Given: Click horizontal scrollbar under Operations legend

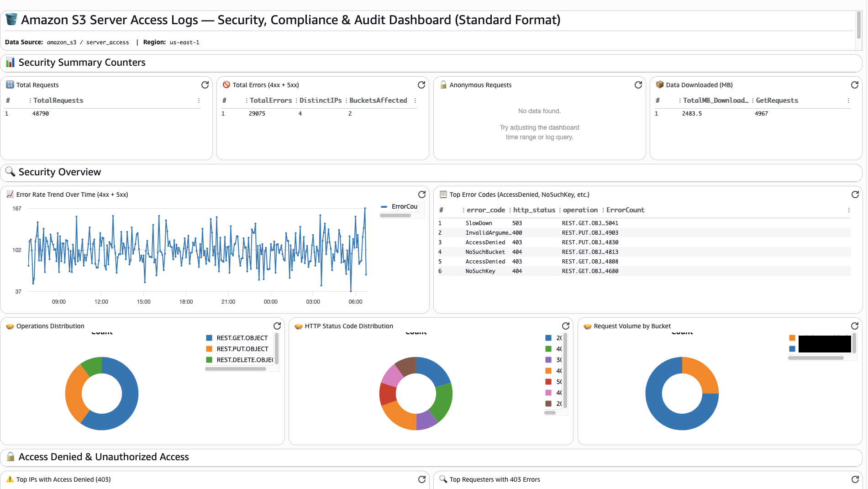Looking at the screenshot, I should click(236, 369).
